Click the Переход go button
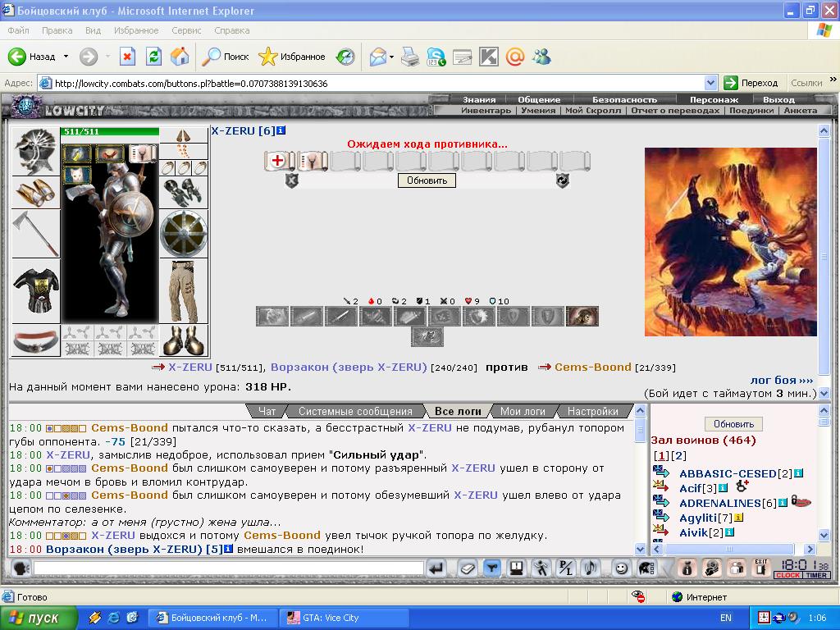 point(751,83)
